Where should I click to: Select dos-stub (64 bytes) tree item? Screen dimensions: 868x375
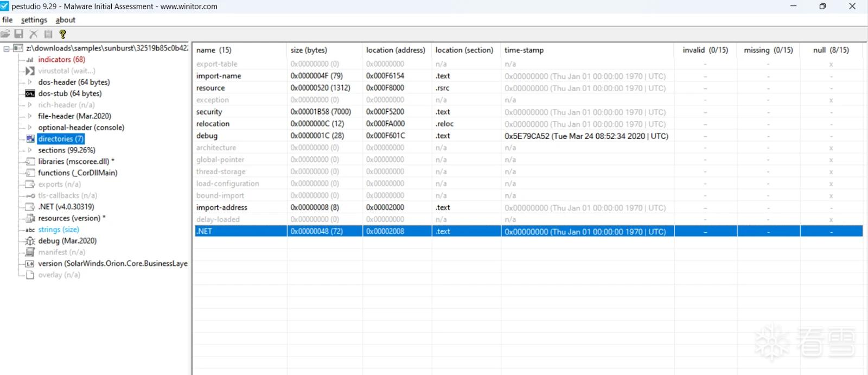point(70,94)
